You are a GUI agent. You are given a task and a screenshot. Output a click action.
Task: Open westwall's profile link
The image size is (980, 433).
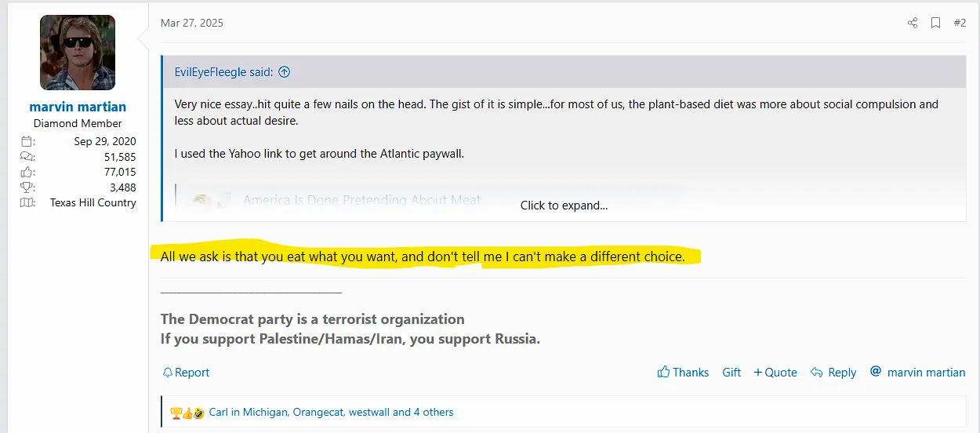(x=368, y=412)
